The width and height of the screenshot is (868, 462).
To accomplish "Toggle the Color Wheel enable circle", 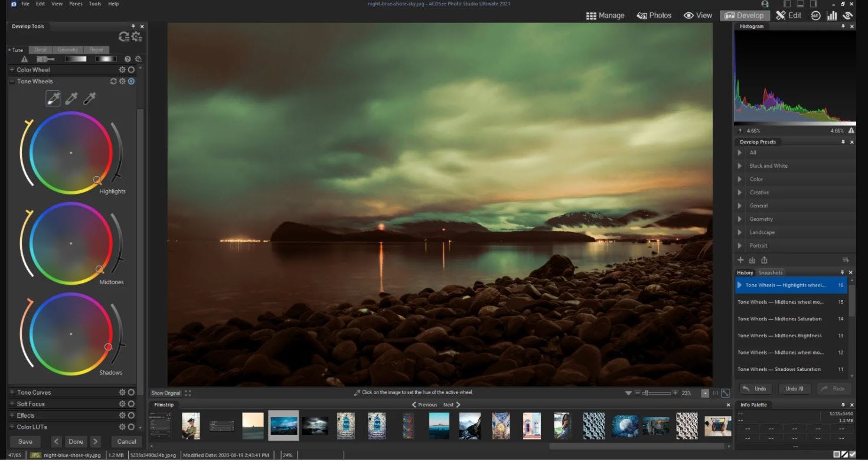I will coord(131,70).
